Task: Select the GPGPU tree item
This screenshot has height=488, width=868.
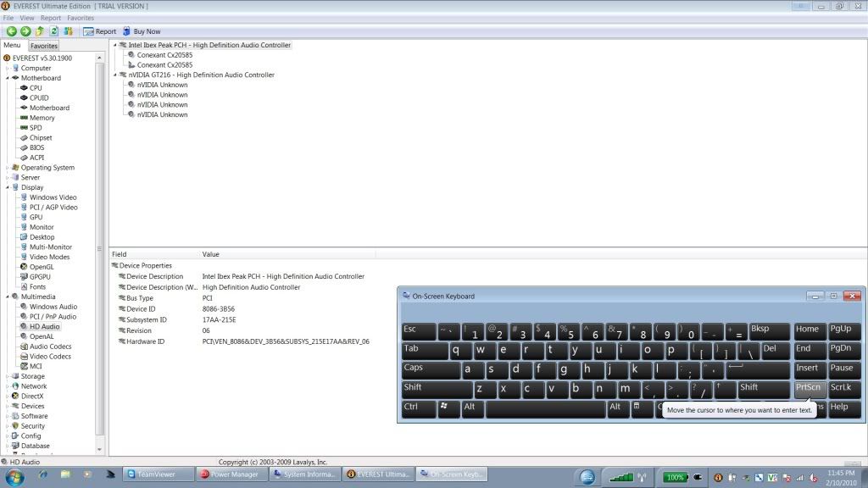Action: tap(40, 277)
